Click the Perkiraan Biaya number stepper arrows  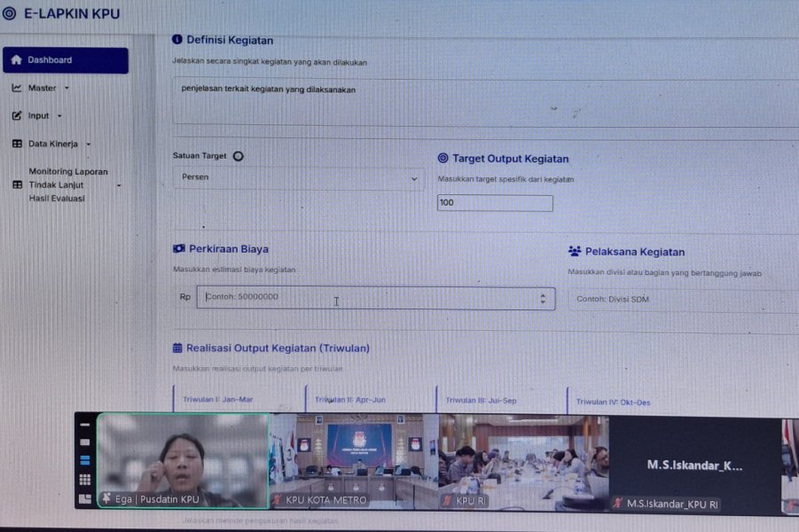(x=543, y=300)
